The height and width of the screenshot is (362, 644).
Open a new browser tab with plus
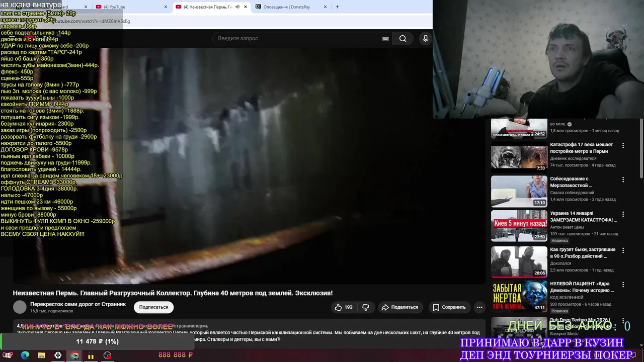337,7
